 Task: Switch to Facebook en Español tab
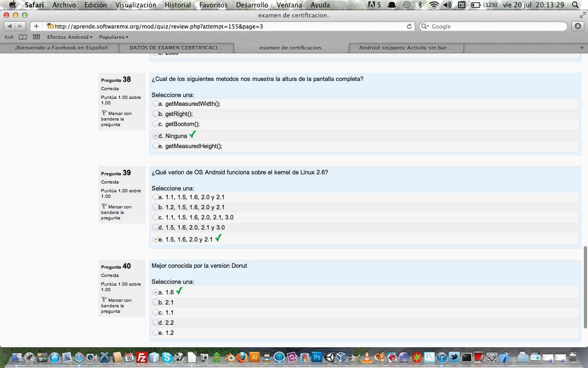[x=60, y=48]
